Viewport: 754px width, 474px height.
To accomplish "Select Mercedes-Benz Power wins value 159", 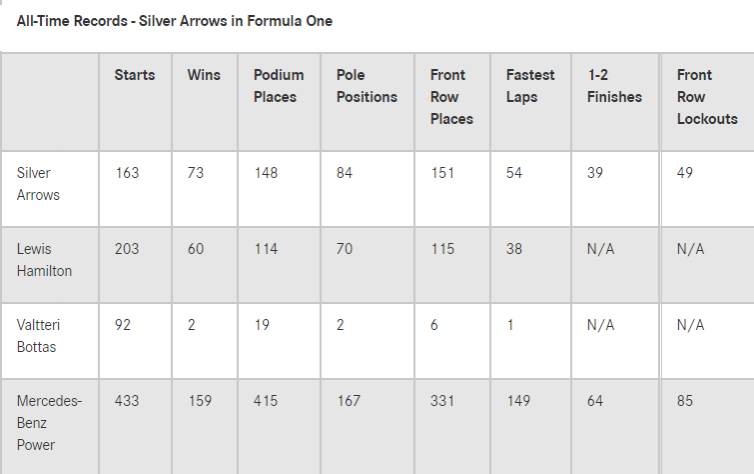I will click(200, 401).
